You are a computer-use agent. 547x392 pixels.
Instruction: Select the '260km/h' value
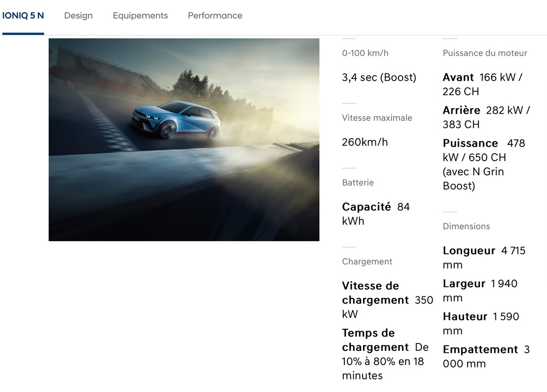(x=365, y=142)
